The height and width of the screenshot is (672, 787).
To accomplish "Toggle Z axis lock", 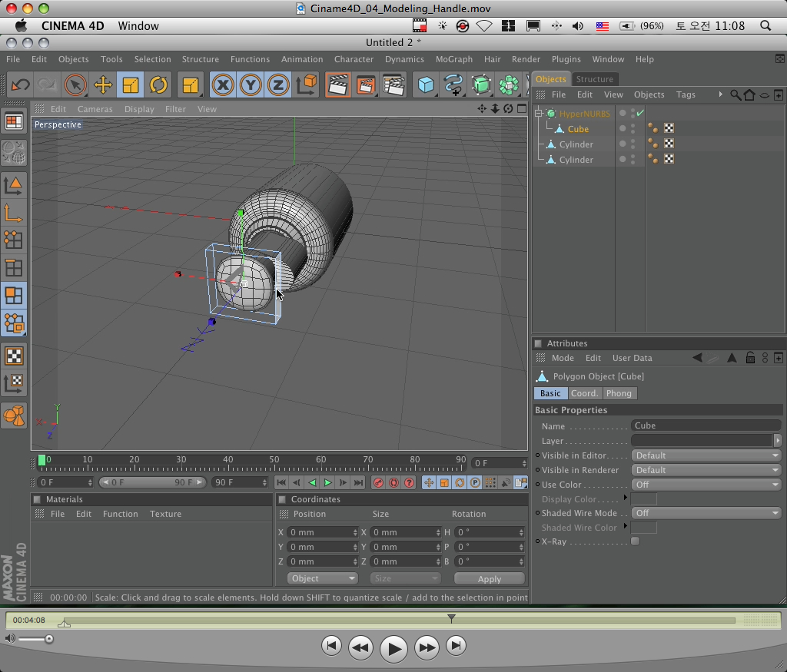I will [278, 84].
